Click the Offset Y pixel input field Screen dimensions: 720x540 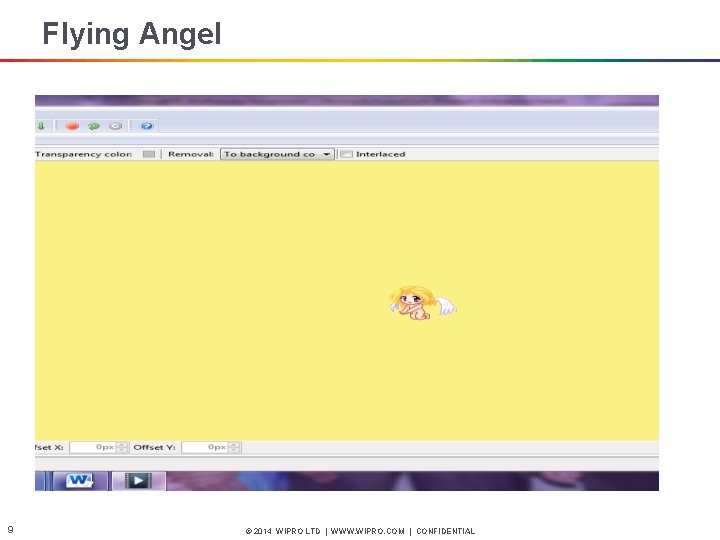pos(204,447)
